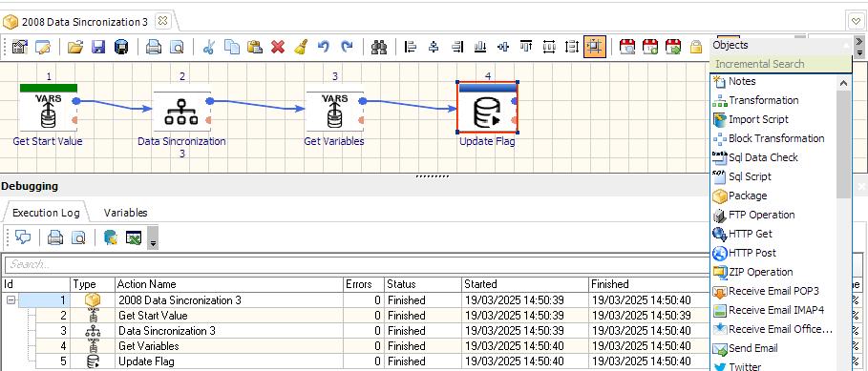Collapse the tree expander on row 1

pyautogui.click(x=11, y=300)
